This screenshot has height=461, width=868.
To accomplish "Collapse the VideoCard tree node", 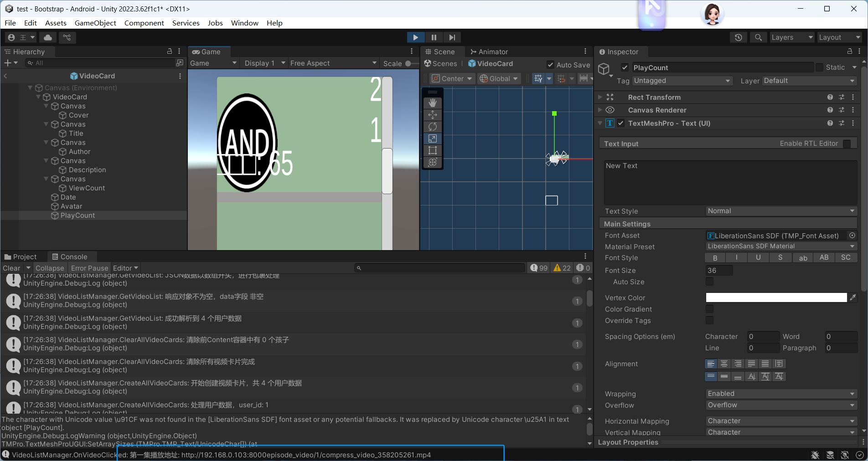I will (38, 97).
